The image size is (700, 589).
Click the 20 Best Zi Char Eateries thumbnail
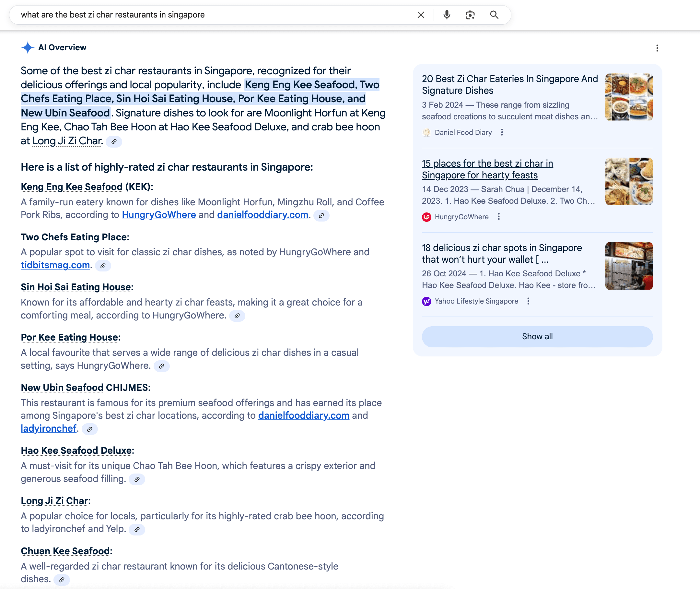coord(629,97)
